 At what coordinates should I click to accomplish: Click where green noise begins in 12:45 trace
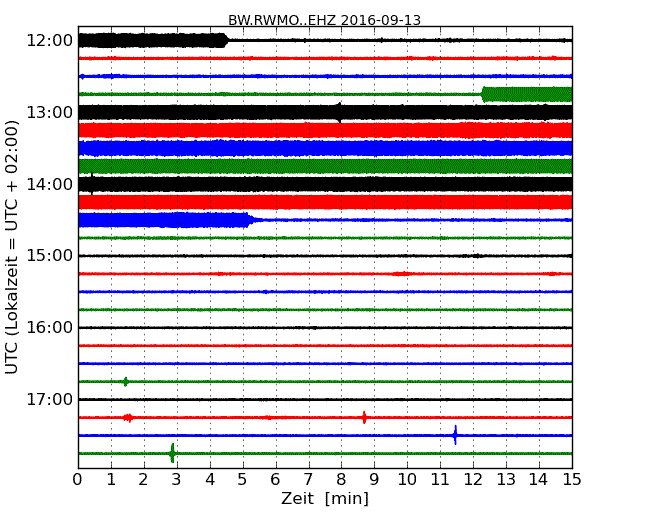pyautogui.click(x=483, y=95)
